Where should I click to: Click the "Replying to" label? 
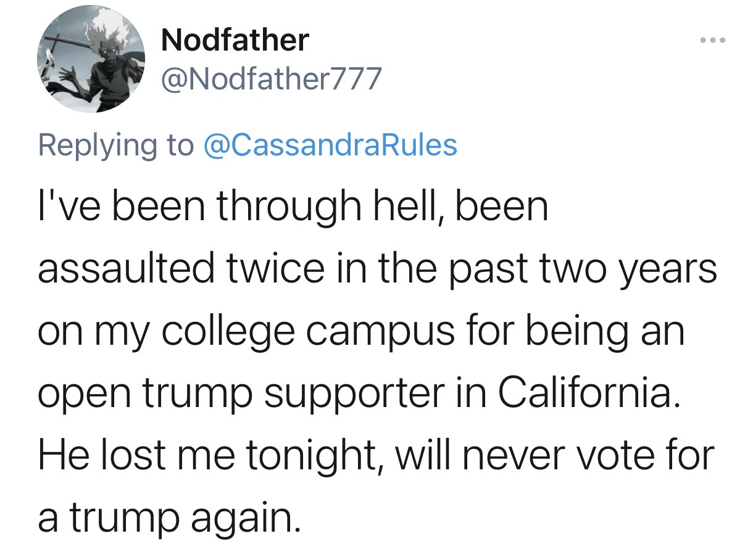(x=115, y=146)
